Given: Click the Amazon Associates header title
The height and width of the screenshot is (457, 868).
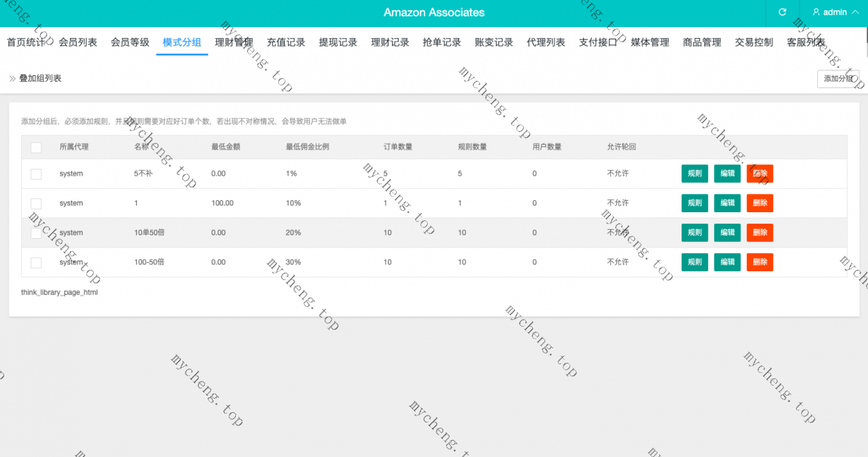Looking at the screenshot, I should click(434, 12).
